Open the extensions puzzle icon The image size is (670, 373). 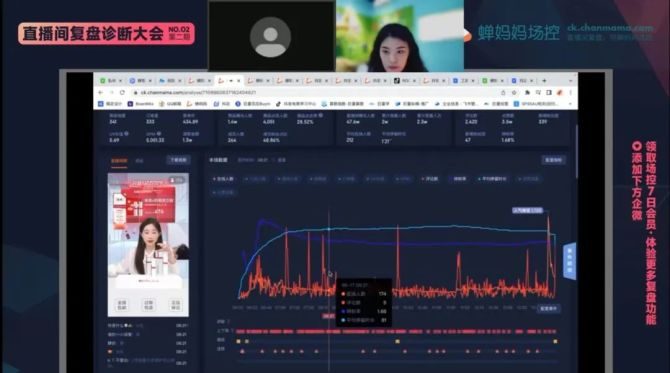pos(527,92)
